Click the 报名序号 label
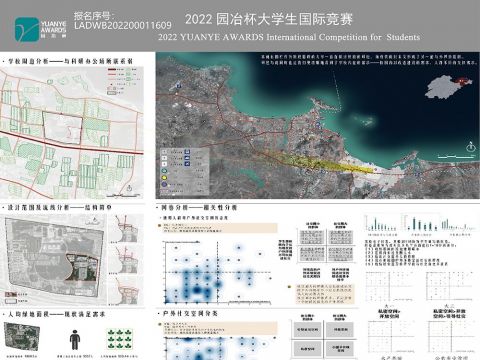 [x=94, y=15]
